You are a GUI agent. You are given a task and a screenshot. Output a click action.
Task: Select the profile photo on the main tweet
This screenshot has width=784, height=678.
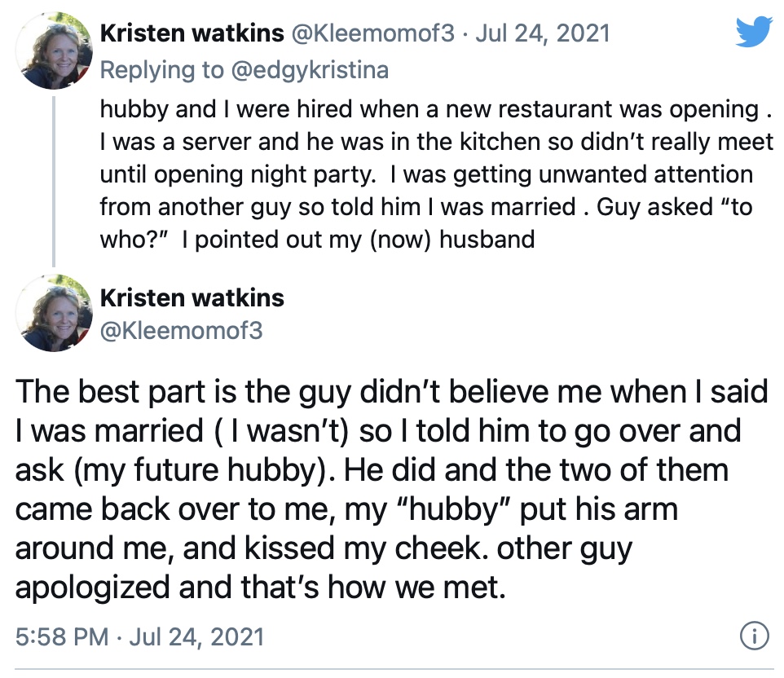click(54, 313)
